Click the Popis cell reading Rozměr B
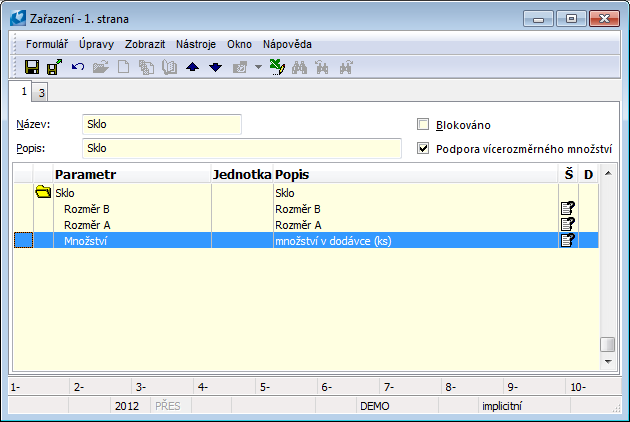The width and height of the screenshot is (630, 422). click(416, 209)
